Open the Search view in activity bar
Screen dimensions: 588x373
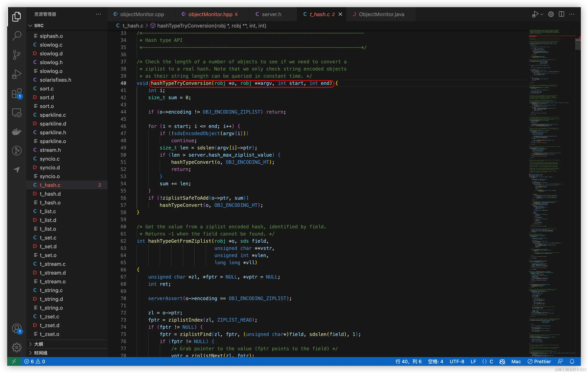click(17, 36)
